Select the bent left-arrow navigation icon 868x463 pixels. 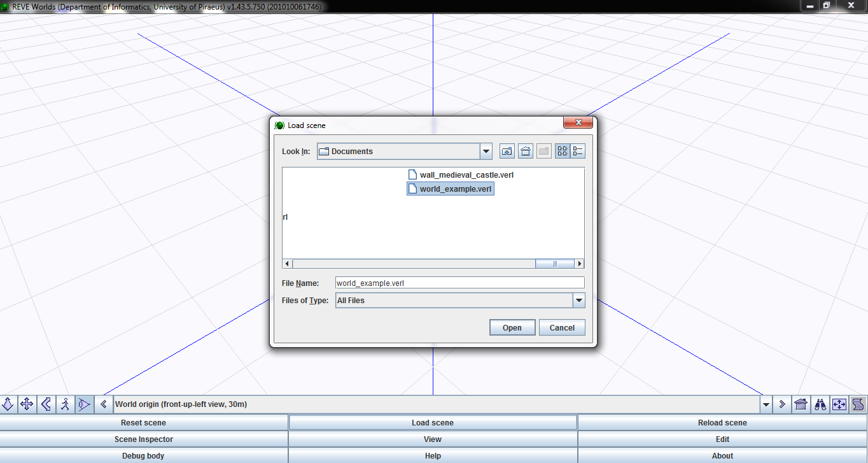point(46,404)
